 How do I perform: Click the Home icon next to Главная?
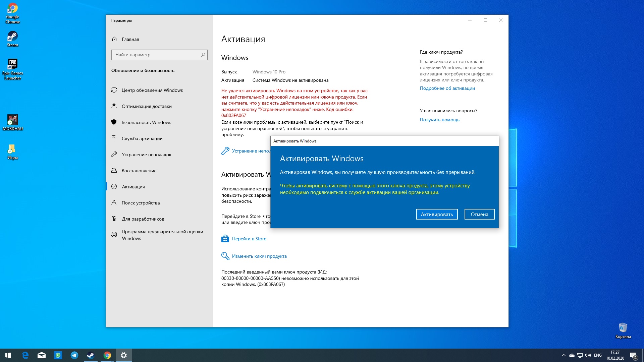(x=114, y=39)
